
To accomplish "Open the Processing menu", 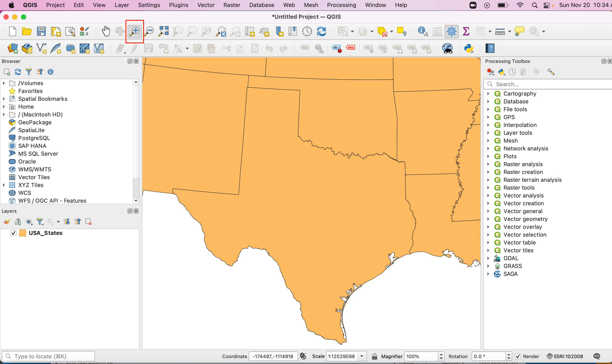I will tap(341, 5).
